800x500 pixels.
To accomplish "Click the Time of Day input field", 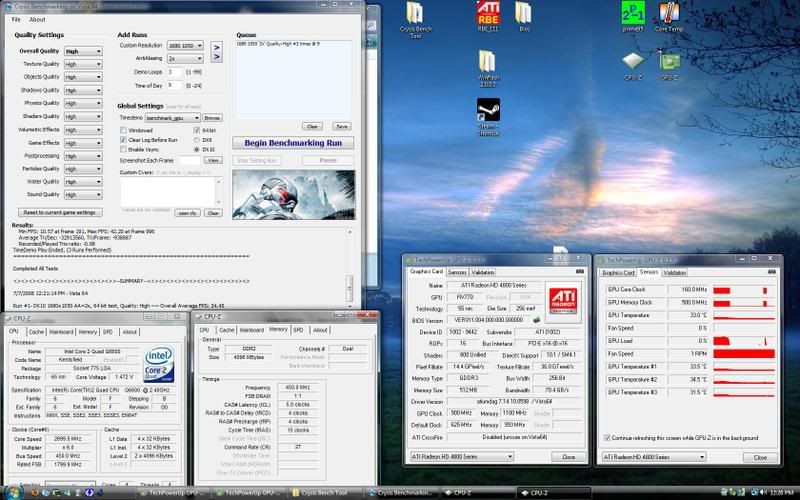I will 174,85.
